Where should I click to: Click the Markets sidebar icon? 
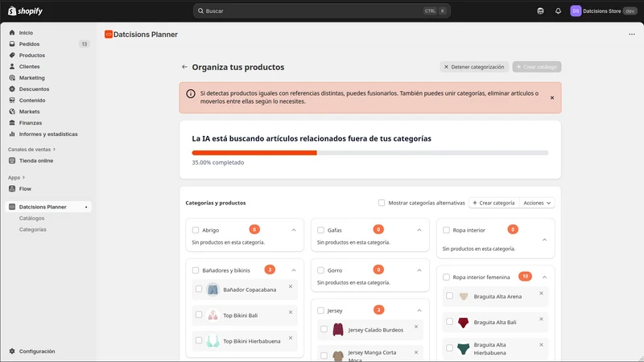(12, 111)
